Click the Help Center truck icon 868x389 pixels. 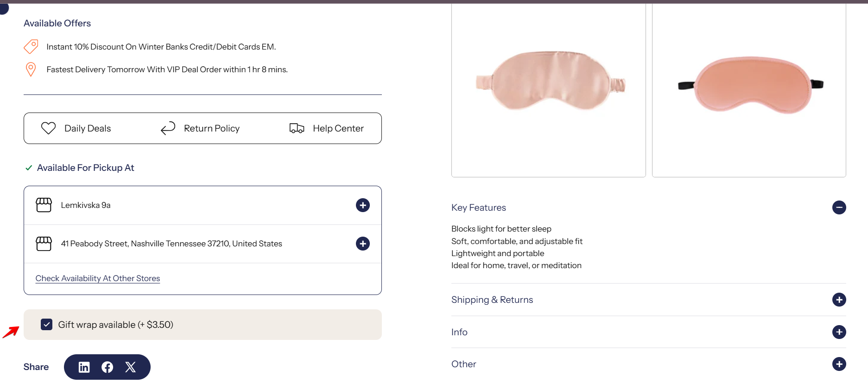[x=297, y=128]
